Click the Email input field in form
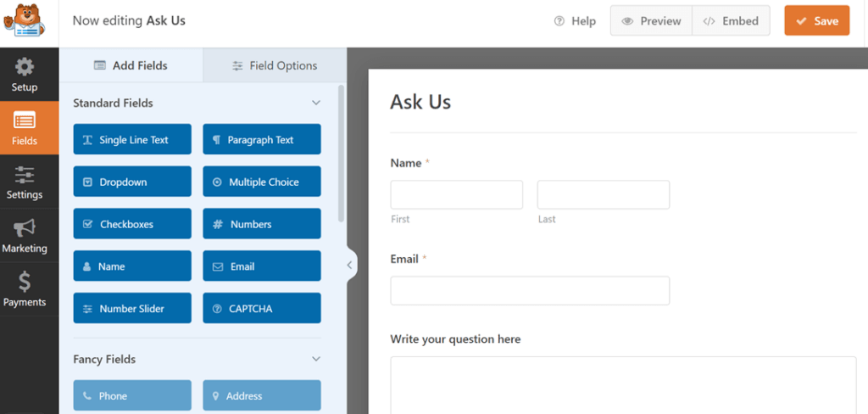Viewport: 868px width, 414px height. tap(530, 290)
